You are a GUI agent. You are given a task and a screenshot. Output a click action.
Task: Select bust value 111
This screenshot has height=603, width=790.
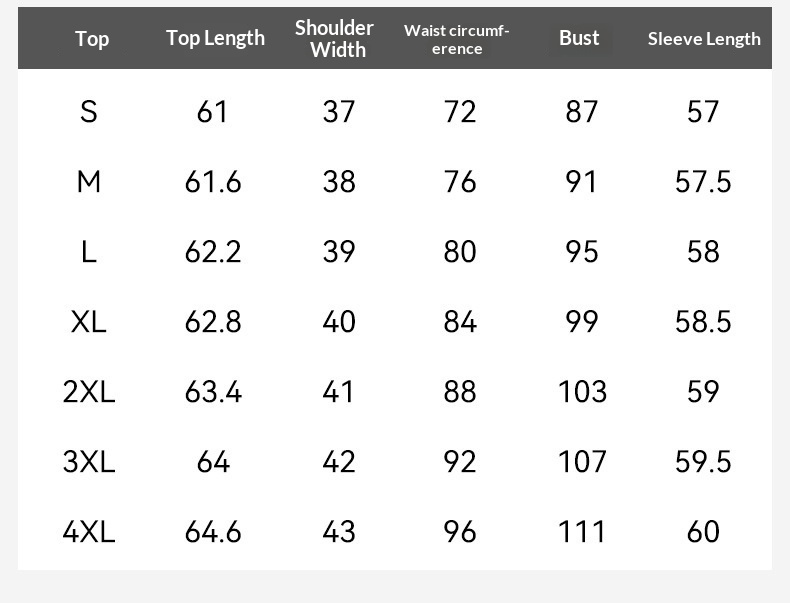[x=582, y=532]
